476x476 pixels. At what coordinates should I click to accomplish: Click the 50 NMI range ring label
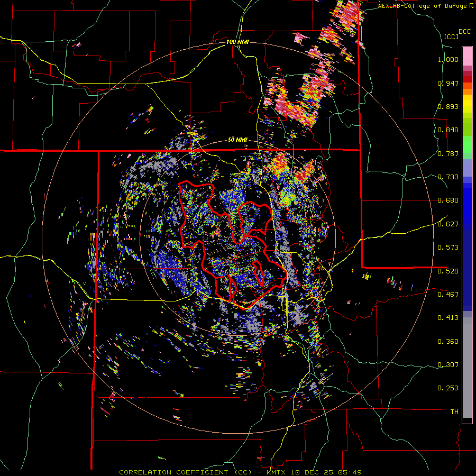point(237,140)
